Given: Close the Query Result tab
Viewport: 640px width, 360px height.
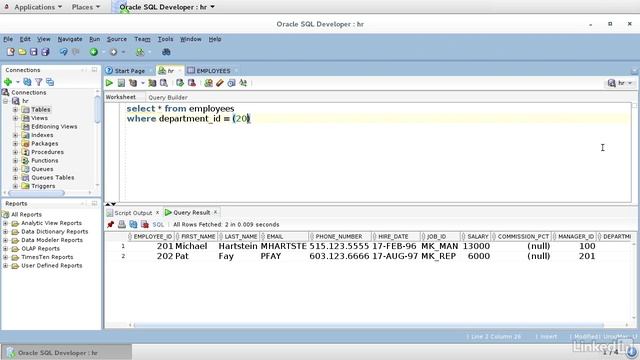Looking at the screenshot, I should coord(216,212).
